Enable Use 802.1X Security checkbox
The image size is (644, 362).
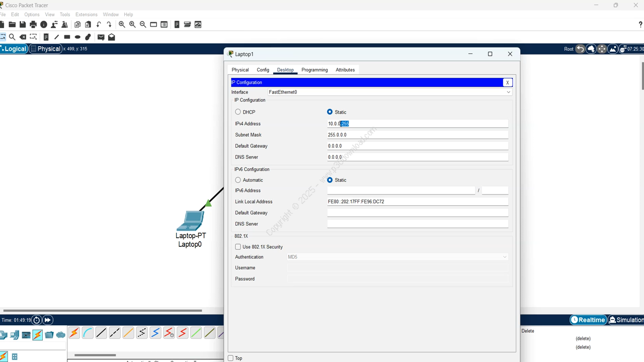click(238, 247)
